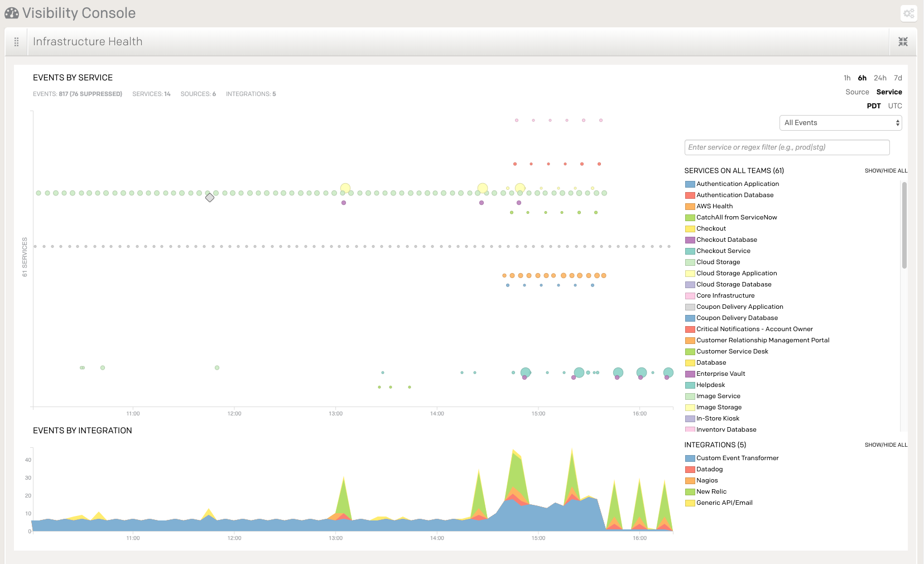The image size is (924, 564).
Task: Click the EVENTS BY INTEGRATION heading
Action: click(x=83, y=431)
